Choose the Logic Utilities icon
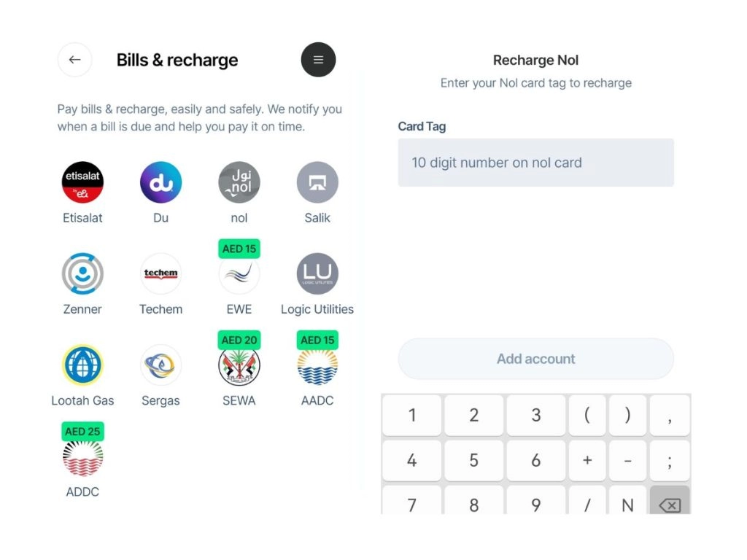Image resolution: width=747 pixels, height=560 pixels. point(317,274)
